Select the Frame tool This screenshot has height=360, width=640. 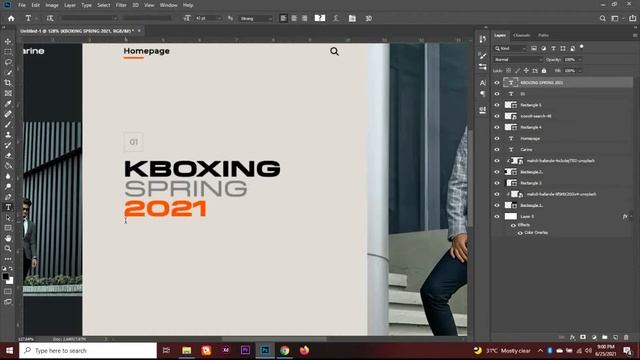click(x=8, y=93)
